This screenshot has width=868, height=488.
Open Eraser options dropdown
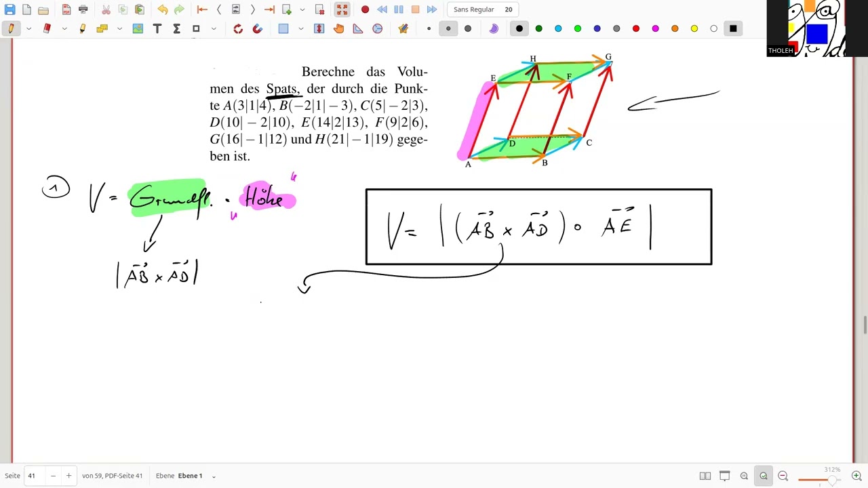[x=64, y=28]
